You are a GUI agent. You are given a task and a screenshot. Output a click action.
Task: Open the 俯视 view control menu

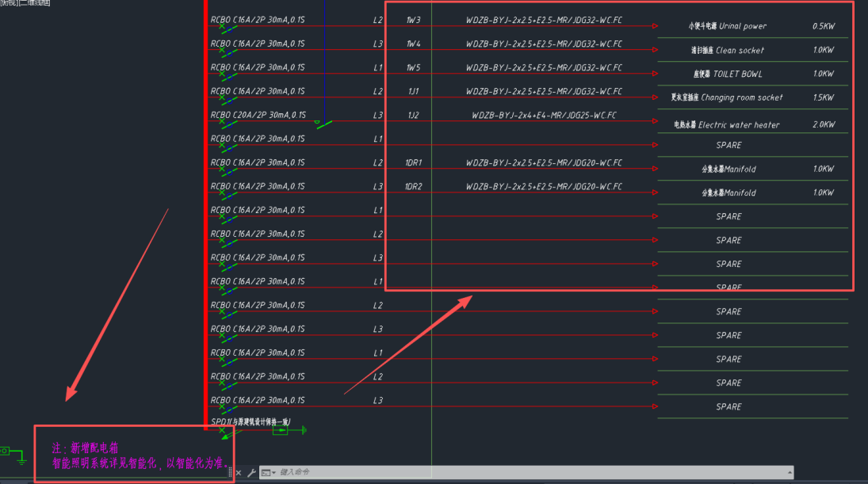coord(8,3)
